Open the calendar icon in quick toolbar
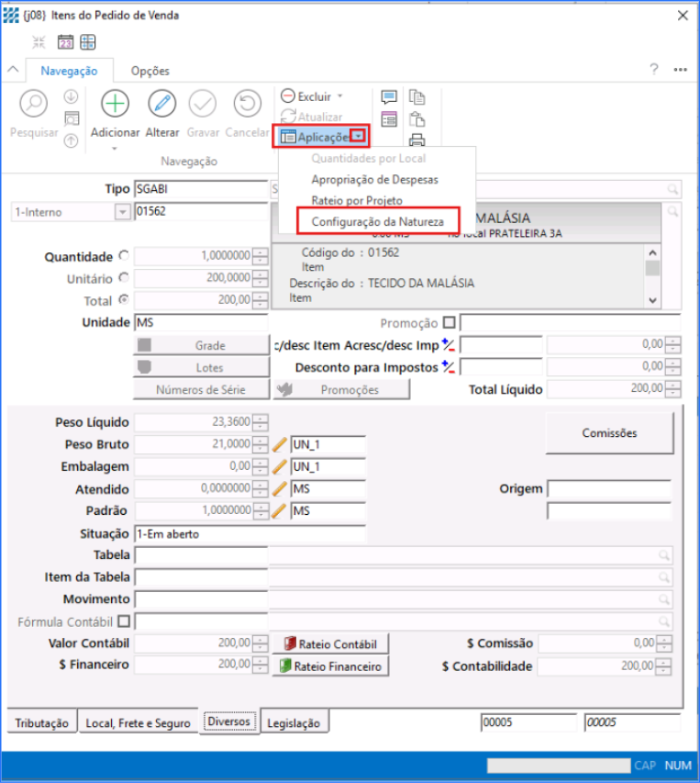 click(x=65, y=42)
